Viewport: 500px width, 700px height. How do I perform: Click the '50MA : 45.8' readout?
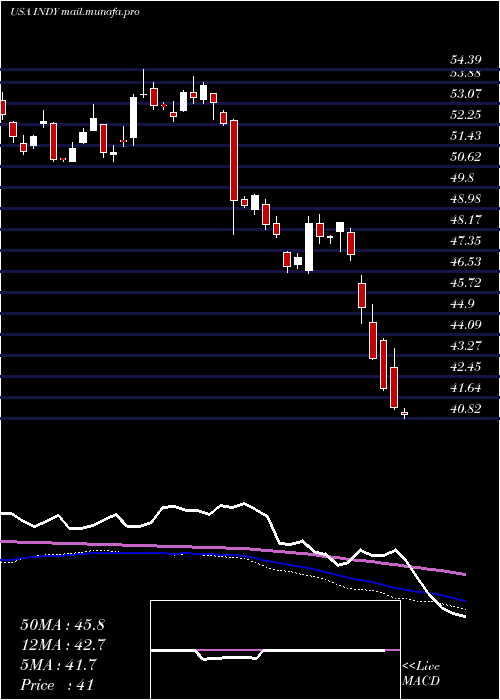tap(62, 625)
